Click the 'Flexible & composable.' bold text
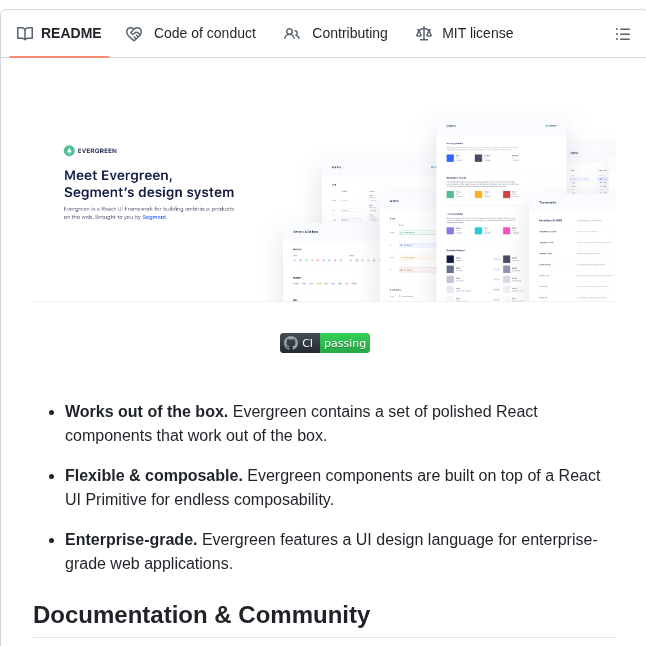The width and height of the screenshot is (646, 646). [x=154, y=475]
